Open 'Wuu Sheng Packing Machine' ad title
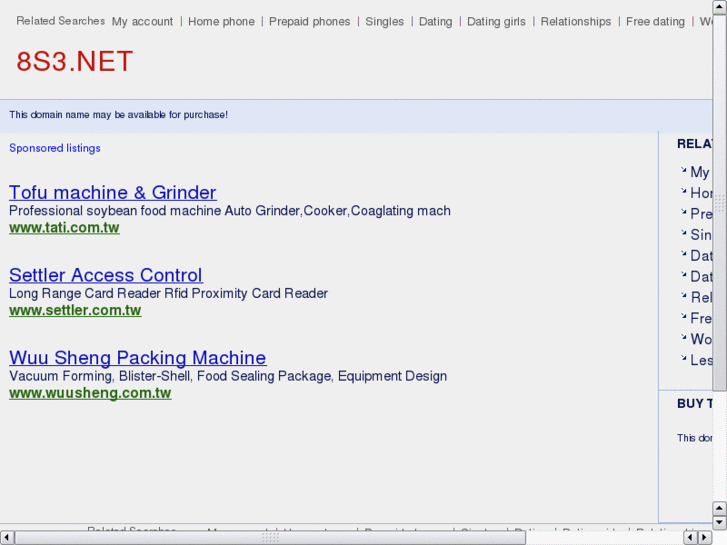The width and height of the screenshot is (727, 545). pos(138,358)
